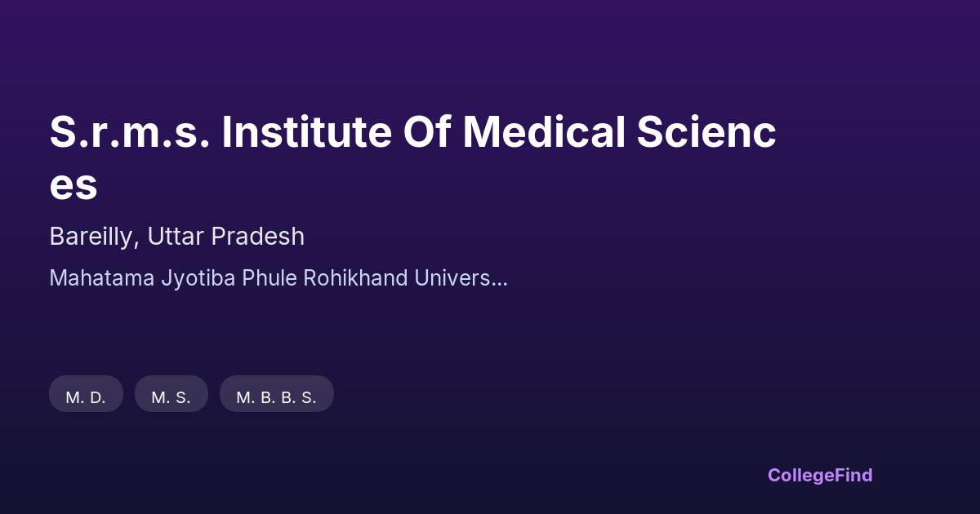Select the M. S. course badge
980x514 pixels.
(171, 397)
